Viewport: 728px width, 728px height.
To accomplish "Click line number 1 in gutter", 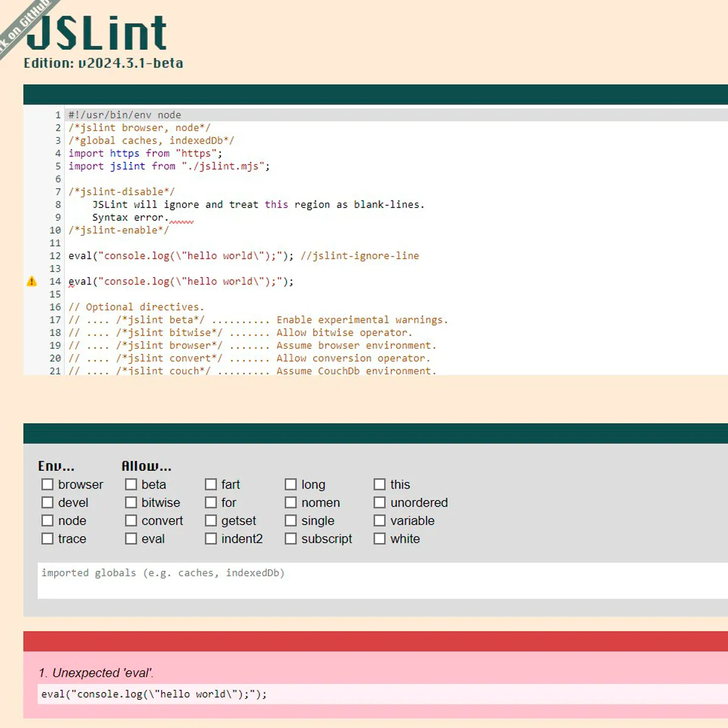I will pos(58,115).
